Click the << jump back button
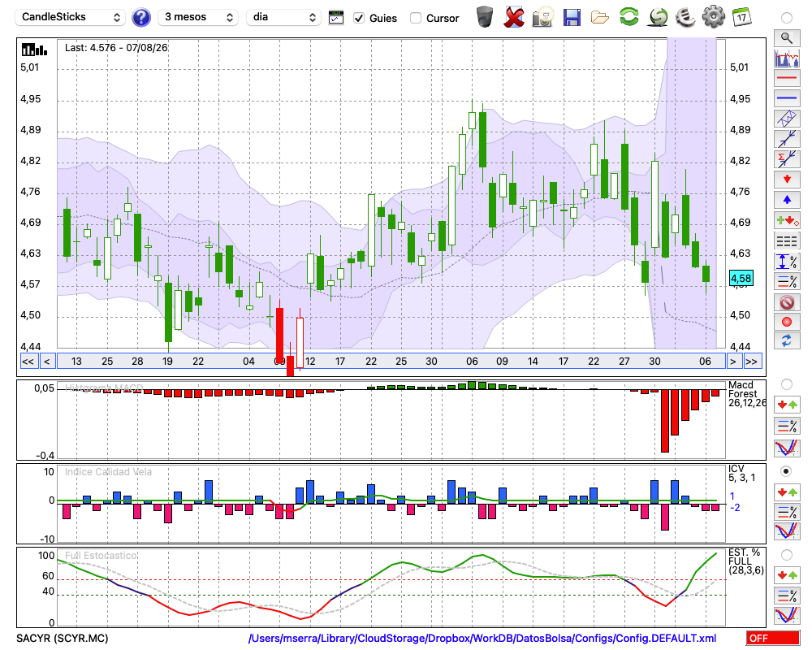Image resolution: width=812 pixels, height=650 pixels. coord(28,362)
